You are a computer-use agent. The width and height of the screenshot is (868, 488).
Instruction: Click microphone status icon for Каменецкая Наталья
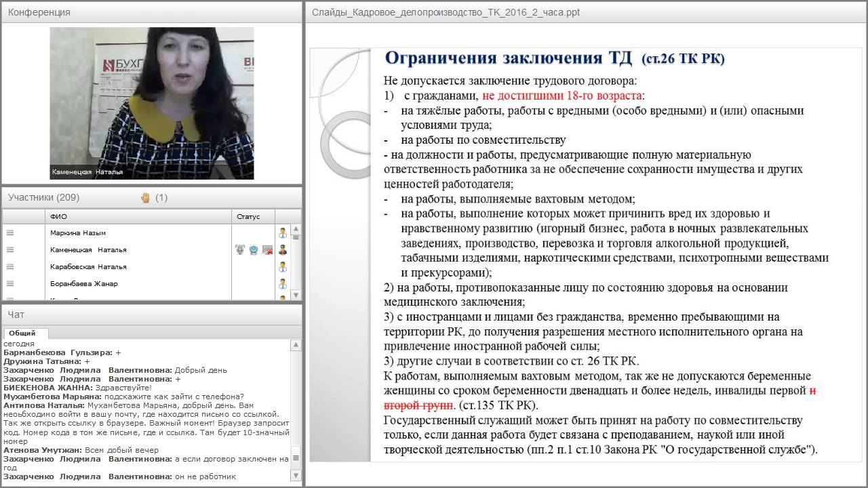(x=240, y=249)
